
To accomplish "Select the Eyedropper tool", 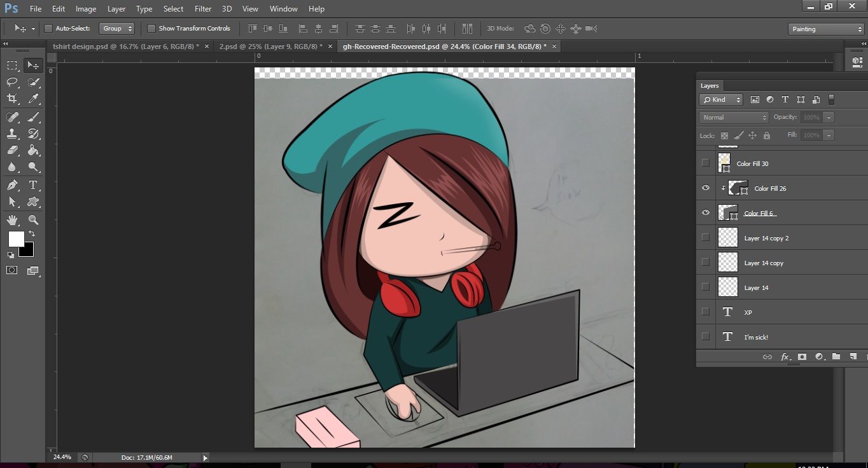I will pos(33,99).
